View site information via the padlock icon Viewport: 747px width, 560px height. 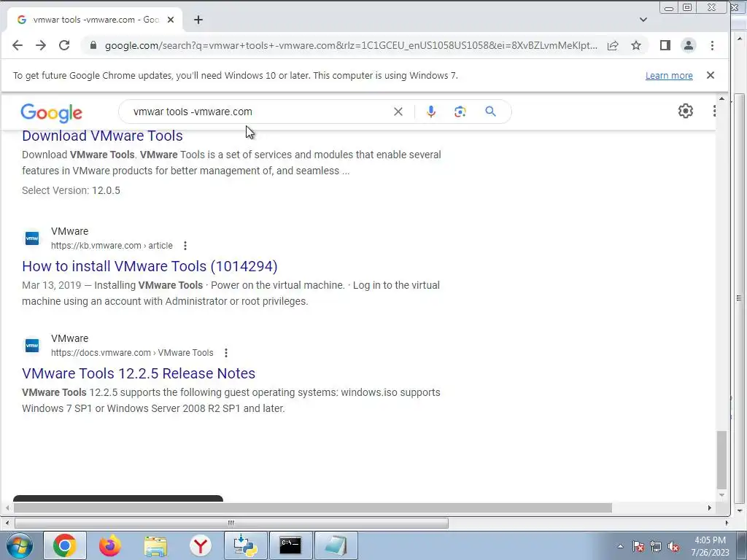(93, 45)
